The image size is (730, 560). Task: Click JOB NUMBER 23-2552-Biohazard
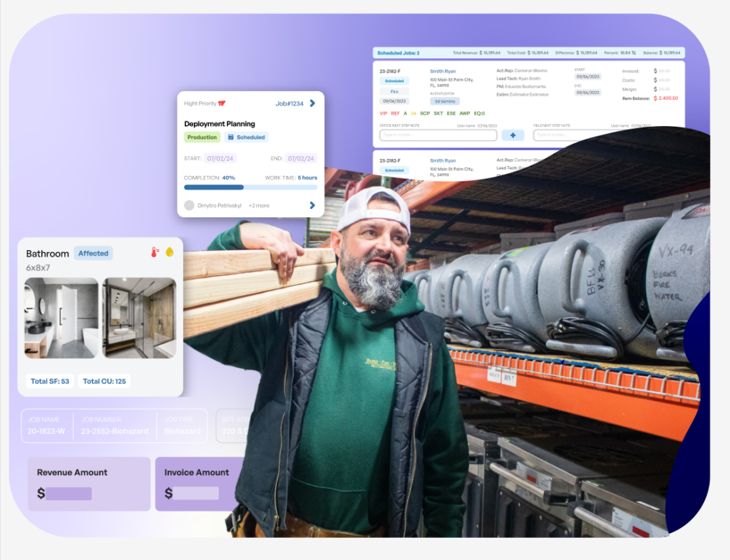[115, 431]
